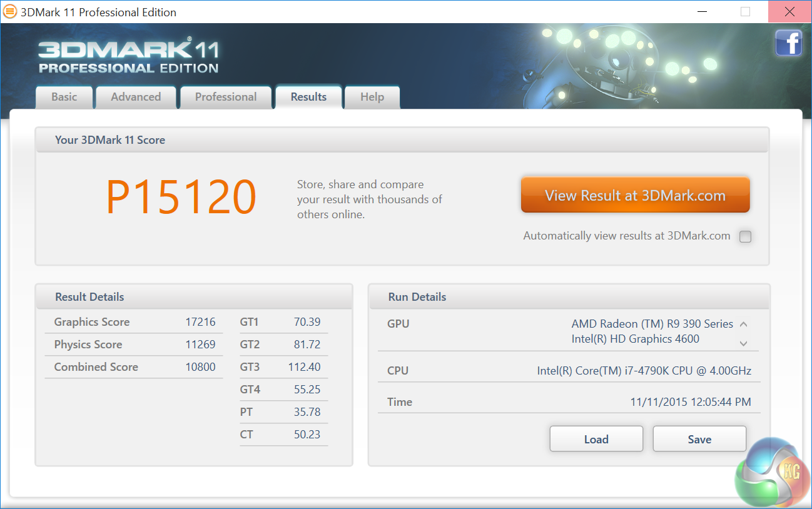Click the Combined Score value 10800

click(x=200, y=367)
